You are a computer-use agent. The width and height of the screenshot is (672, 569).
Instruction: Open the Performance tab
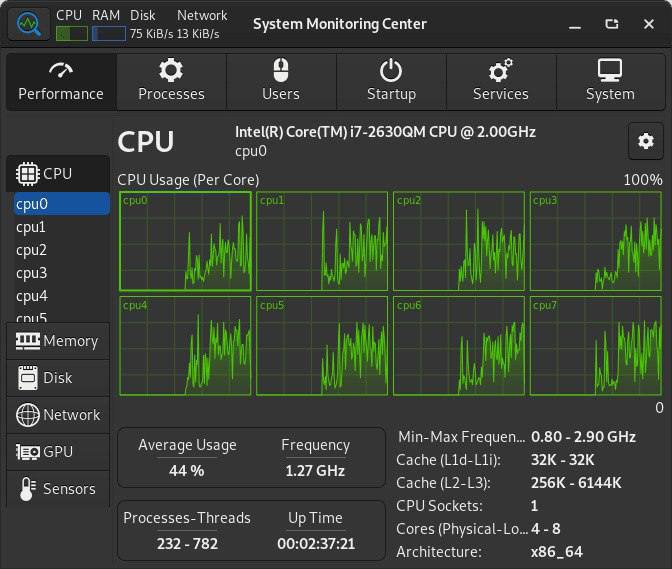coord(61,82)
